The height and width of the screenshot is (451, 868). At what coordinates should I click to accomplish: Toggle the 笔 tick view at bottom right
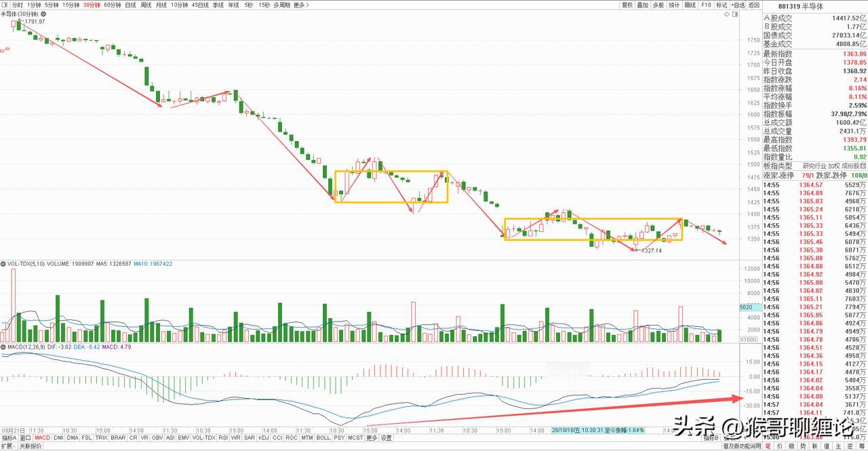768,446
